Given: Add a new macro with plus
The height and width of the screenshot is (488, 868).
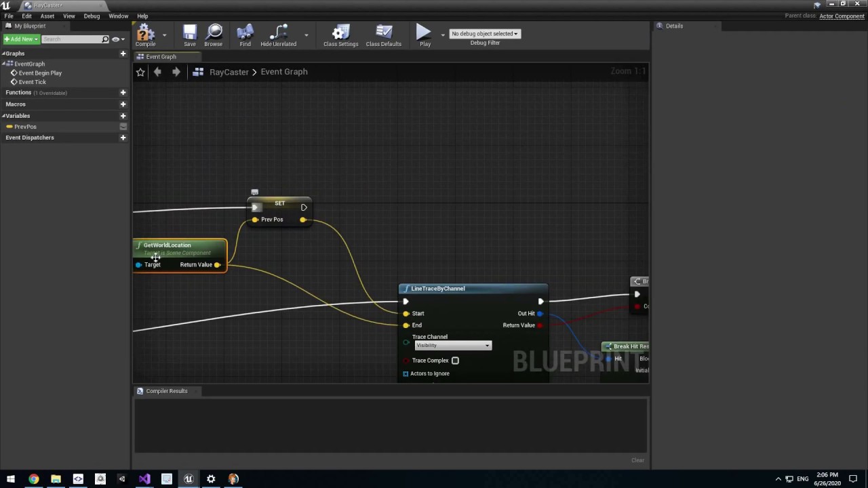Looking at the screenshot, I should click(123, 104).
